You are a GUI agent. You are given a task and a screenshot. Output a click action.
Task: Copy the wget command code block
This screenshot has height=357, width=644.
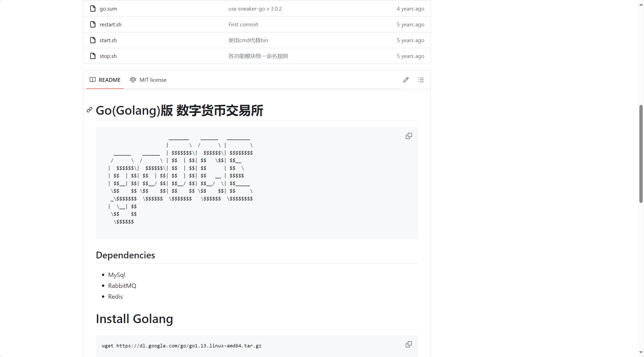[409, 344]
